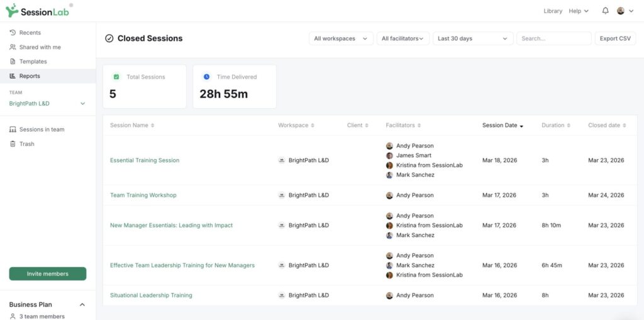Click workspace icon in Situational Leadership Training row

pos(282,295)
